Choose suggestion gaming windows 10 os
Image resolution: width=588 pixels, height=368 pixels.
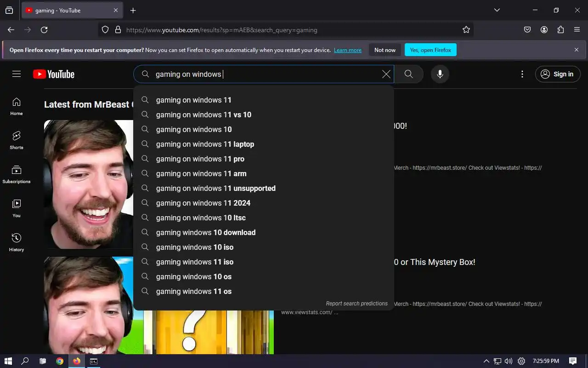click(264, 276)
